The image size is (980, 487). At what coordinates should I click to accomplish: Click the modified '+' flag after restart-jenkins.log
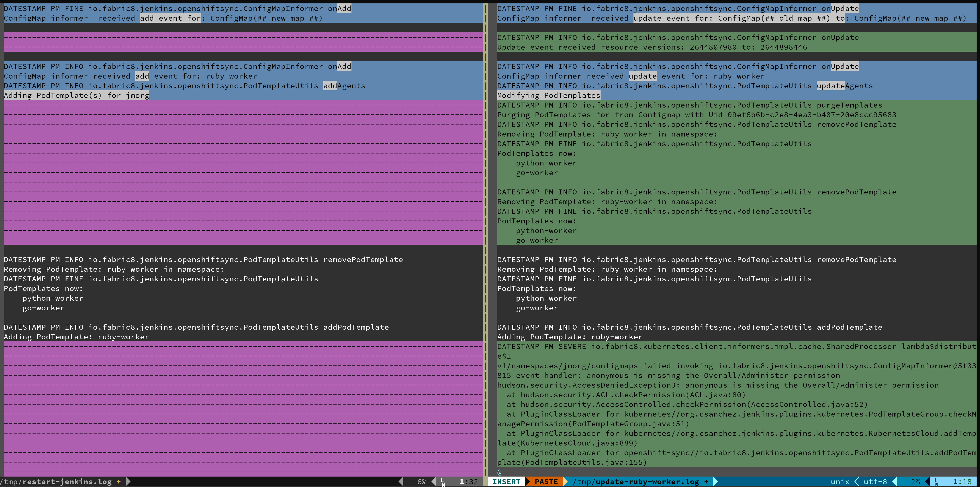click(x=119, y=482)
